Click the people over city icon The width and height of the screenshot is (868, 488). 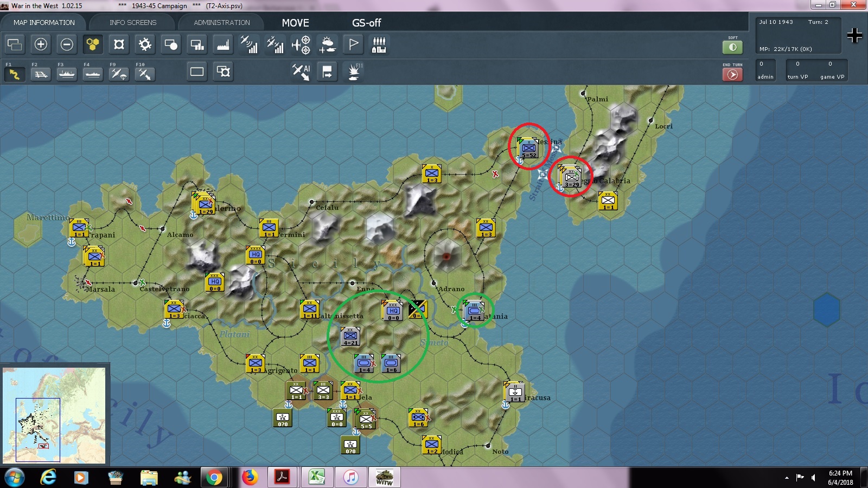(x=379, y=44)
